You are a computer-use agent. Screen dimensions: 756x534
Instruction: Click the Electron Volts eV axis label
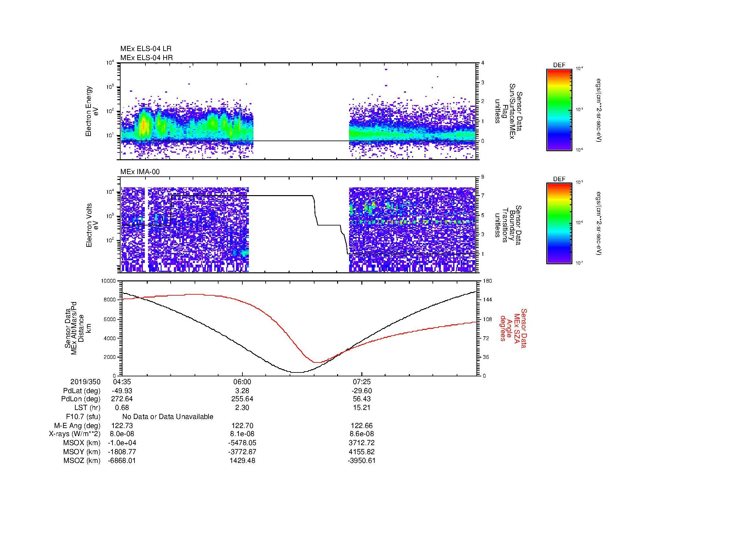92,225
